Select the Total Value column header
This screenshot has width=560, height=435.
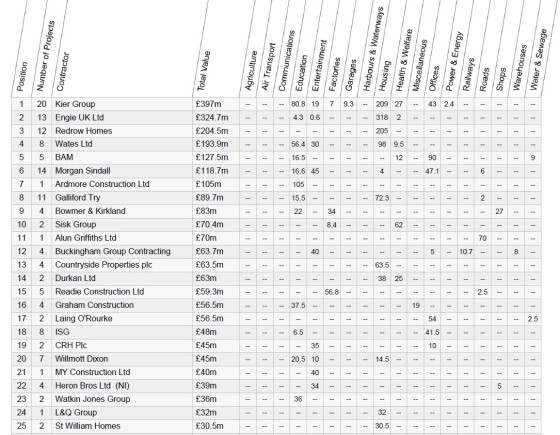(x=204, y=71)
